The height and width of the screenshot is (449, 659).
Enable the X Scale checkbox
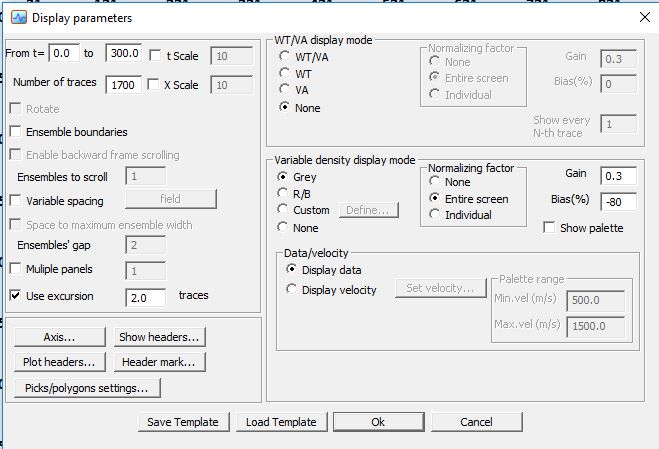click(x=153, y=85)
